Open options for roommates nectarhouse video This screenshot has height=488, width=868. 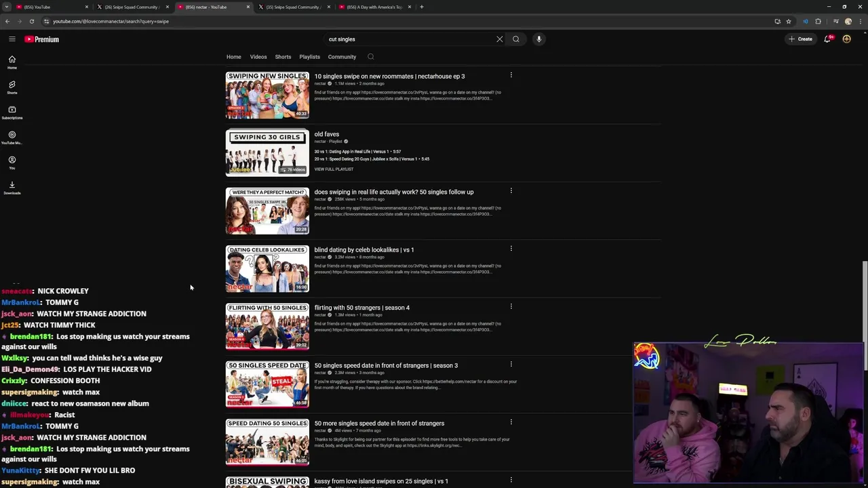point(511,75)
